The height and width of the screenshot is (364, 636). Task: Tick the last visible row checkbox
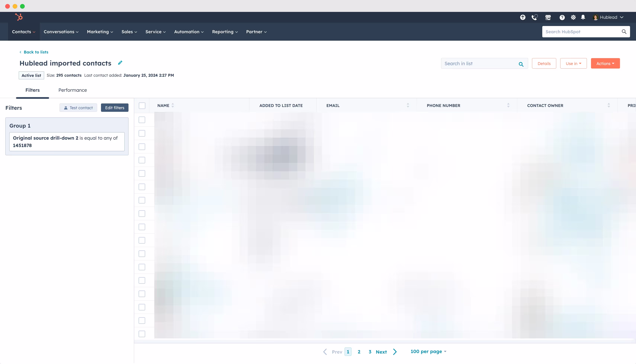coord(142,334)
